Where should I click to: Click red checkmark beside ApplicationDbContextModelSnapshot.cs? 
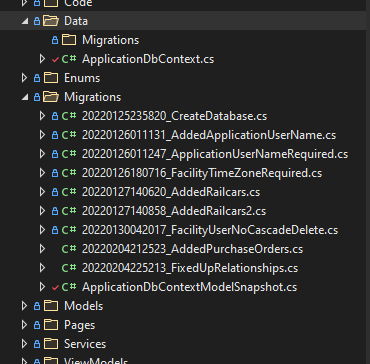(x=55, y=288)
